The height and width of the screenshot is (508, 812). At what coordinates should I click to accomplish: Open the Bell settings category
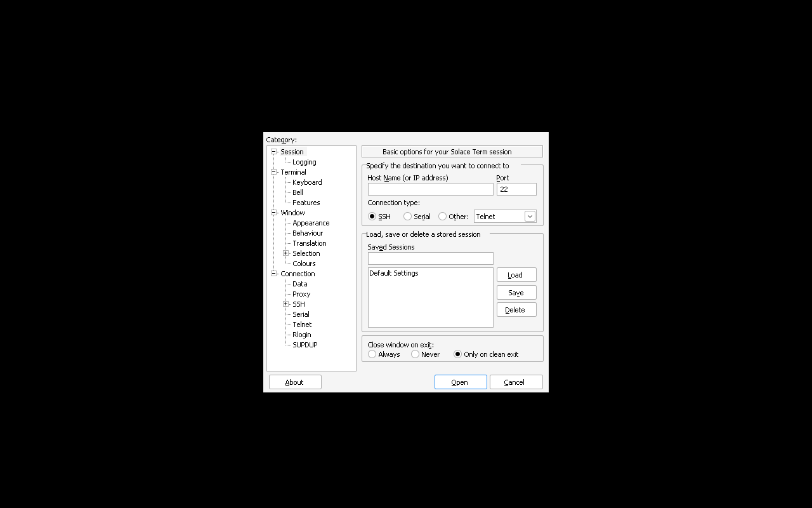tap(298, 192)
